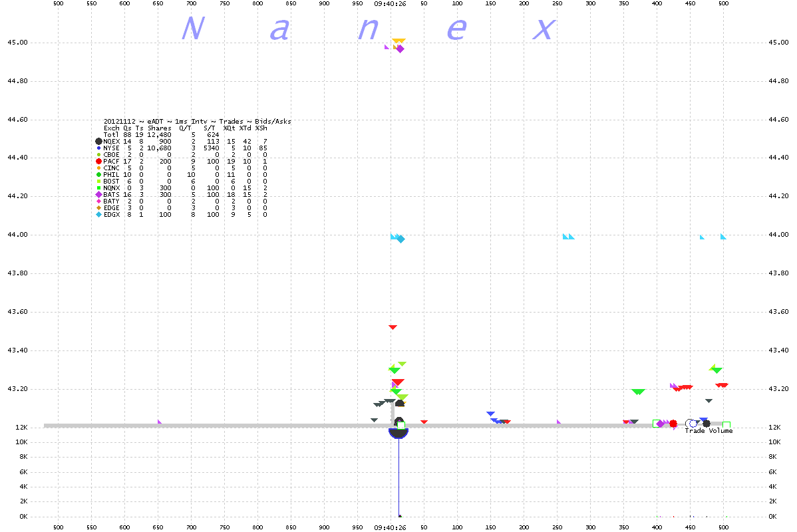Click the 'Totl' row label

pos(111,134)
